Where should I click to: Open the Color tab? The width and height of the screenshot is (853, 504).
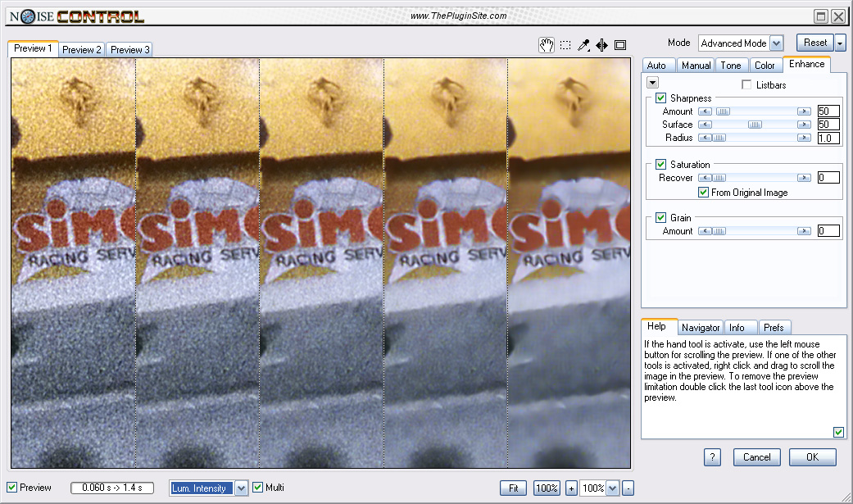(x=765, y=66)
